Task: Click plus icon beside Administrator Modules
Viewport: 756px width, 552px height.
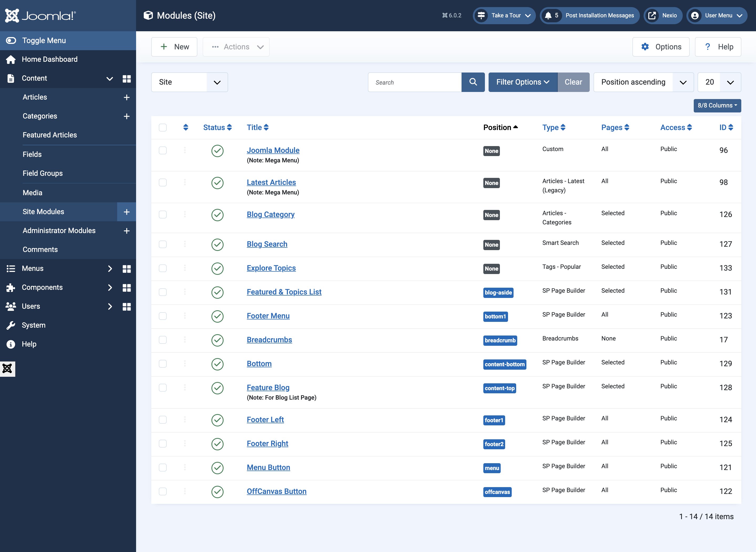Action: point(127,231)
